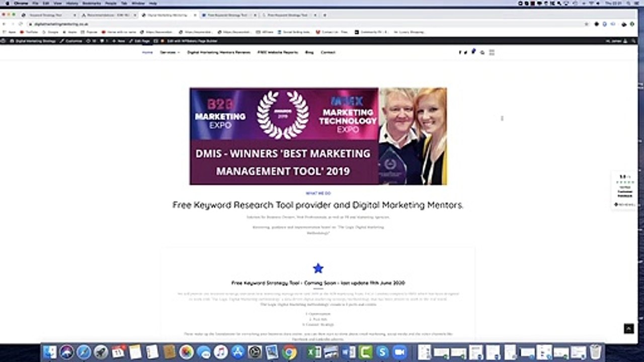The height and width of the screenshot is (362, 644).
Task: Open the grid menu icon in header
Action: click(492, 52)
